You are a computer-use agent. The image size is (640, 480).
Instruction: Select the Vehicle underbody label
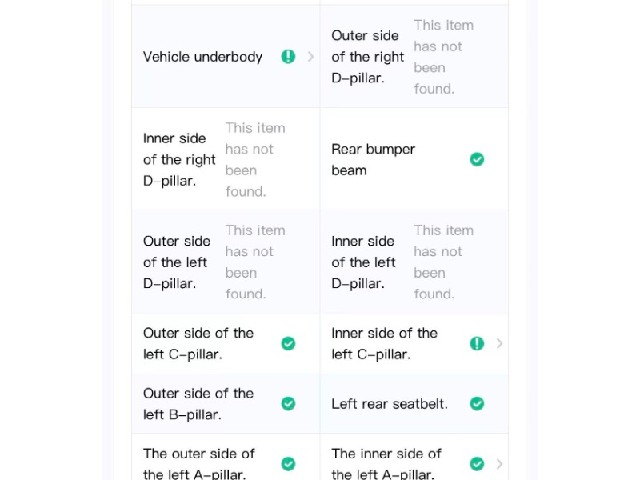pos(202,57)
